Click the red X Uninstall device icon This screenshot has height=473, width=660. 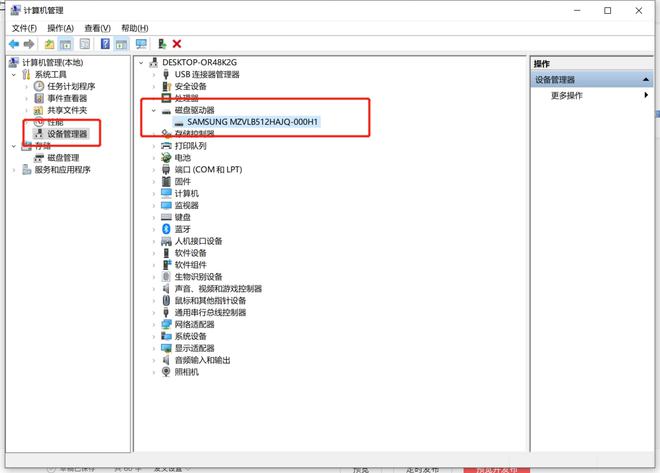pyautogui.click(x=177, y=44)
